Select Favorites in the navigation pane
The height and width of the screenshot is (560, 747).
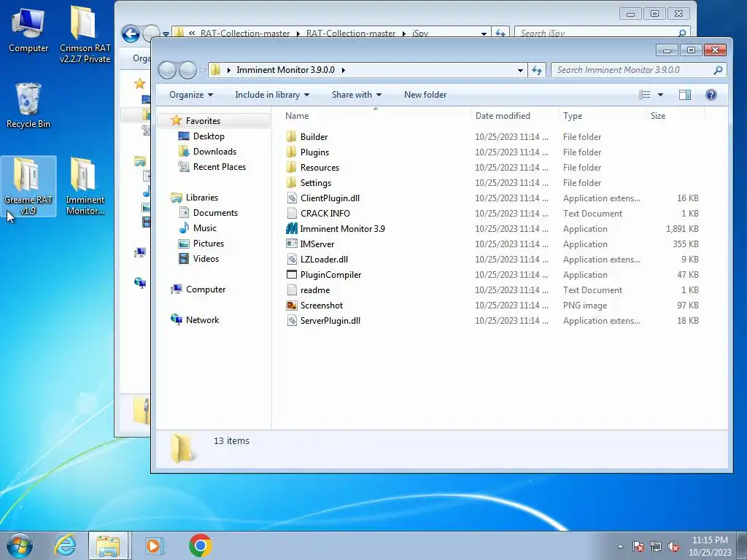click(203, 121)
